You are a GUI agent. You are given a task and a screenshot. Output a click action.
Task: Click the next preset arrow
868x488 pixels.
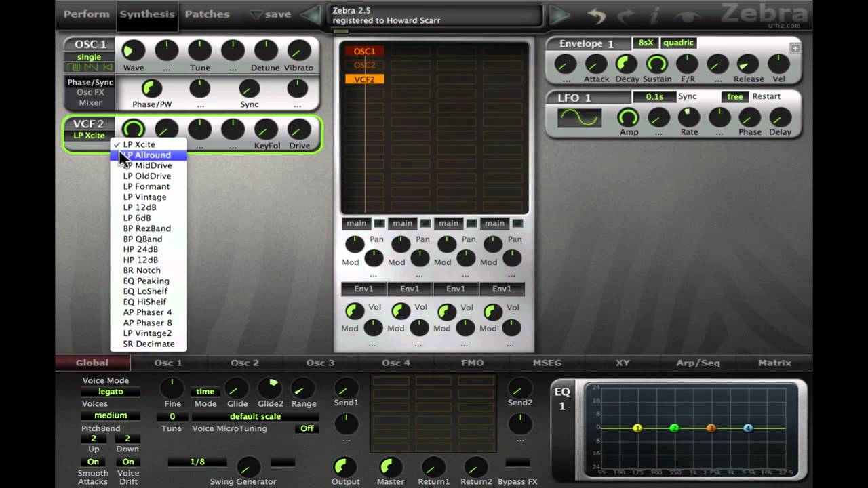(x=559, y=14)
